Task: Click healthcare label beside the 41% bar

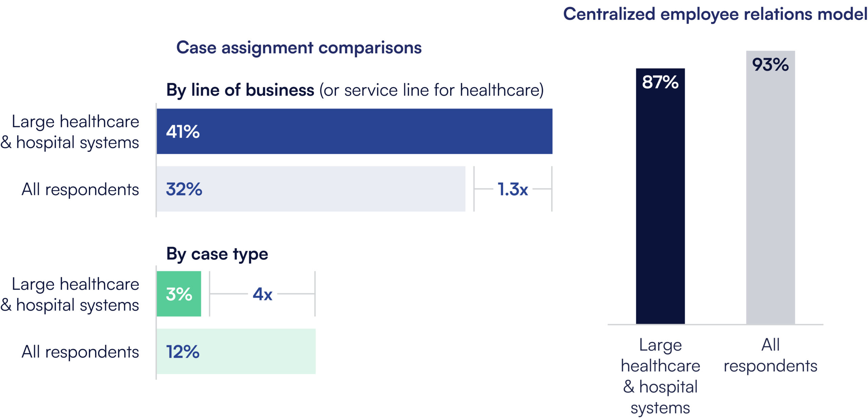Action: pos(70,132)
